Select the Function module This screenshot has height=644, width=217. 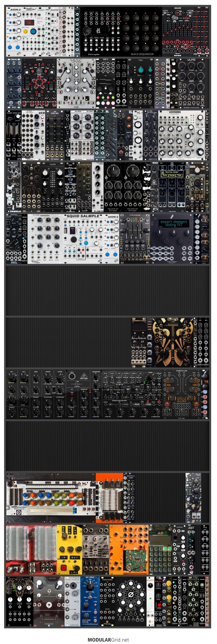(180, 549)
